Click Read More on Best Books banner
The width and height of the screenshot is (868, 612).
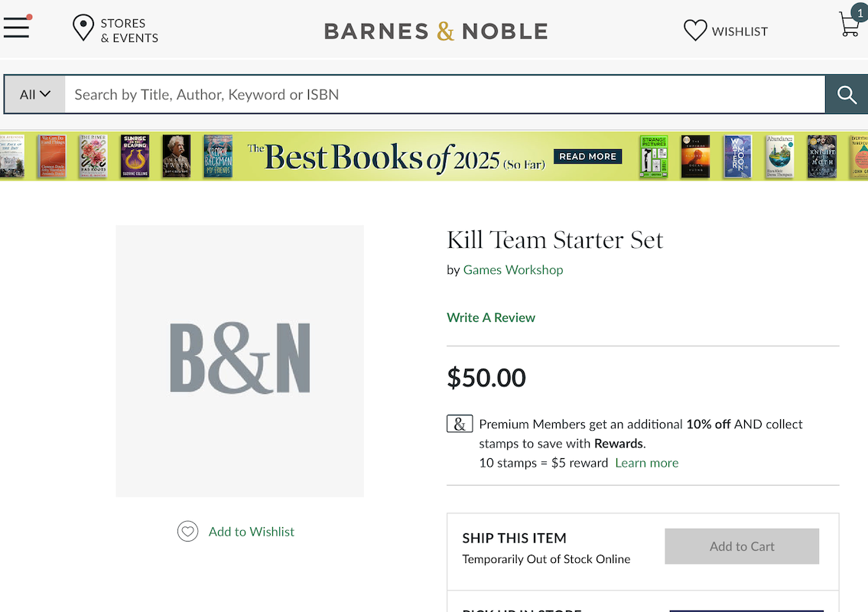click(587, 156)
